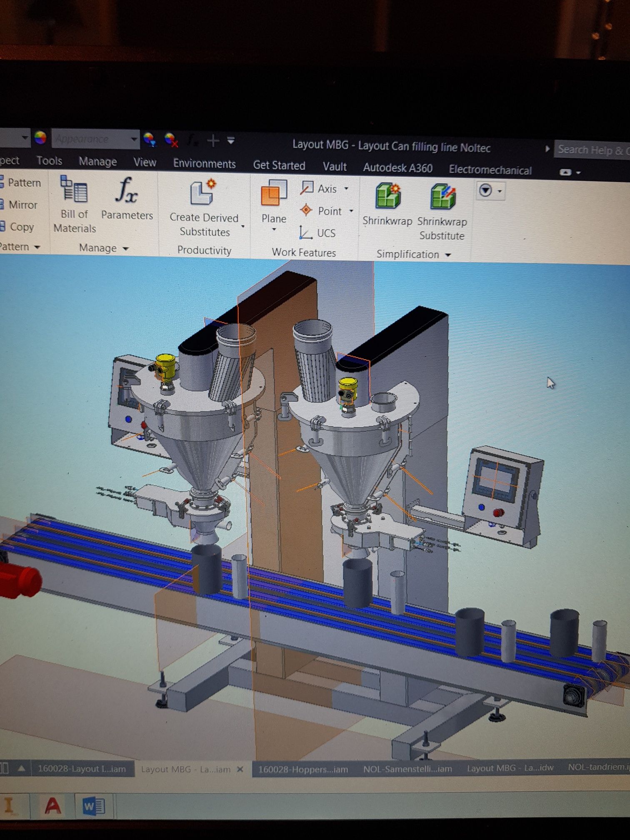Click the help options icon right of Electromechanical
This screenshot has height=840, width=630.
[x=565, y=172]
